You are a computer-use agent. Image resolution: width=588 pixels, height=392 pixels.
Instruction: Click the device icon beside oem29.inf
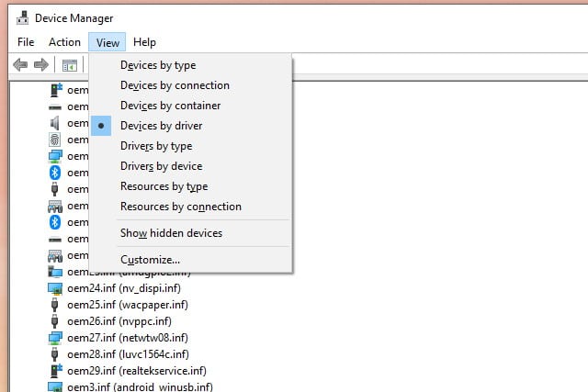point(55,371)
